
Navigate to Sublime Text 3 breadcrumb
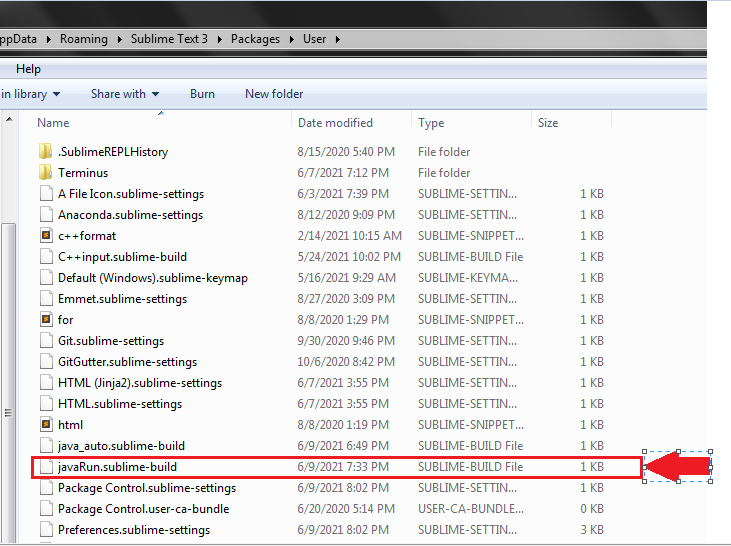[169, 39]
